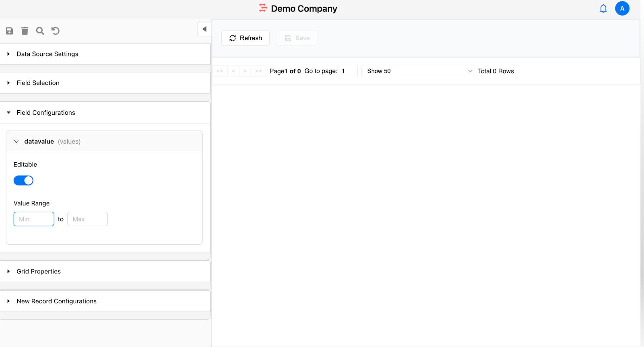Expand Grid Properties section

[x=105, y=271]
